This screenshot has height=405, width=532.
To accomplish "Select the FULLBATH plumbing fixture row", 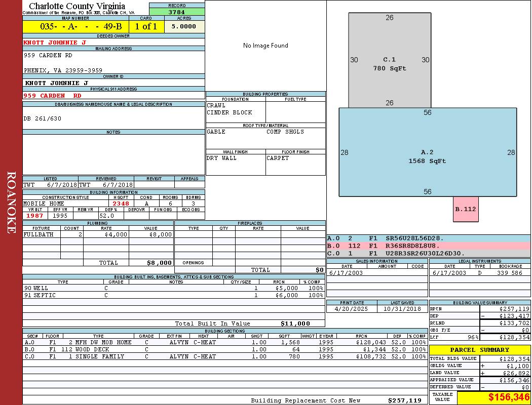I will click(98, 234).
